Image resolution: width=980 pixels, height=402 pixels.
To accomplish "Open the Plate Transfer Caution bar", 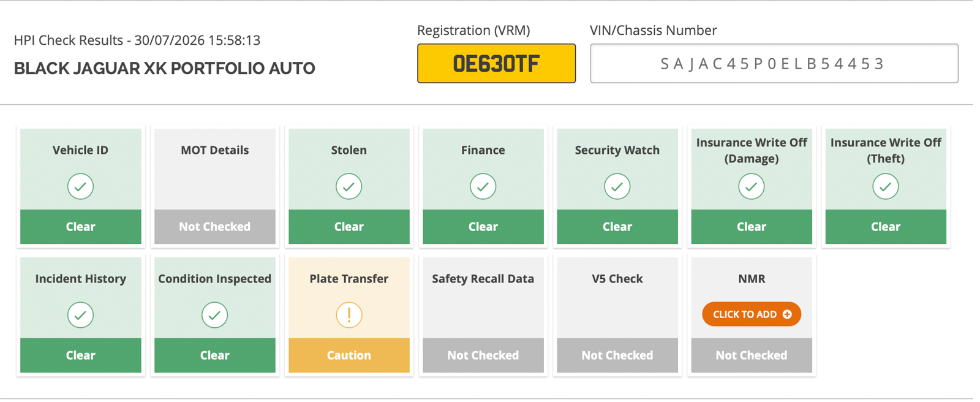I will 349,355.
